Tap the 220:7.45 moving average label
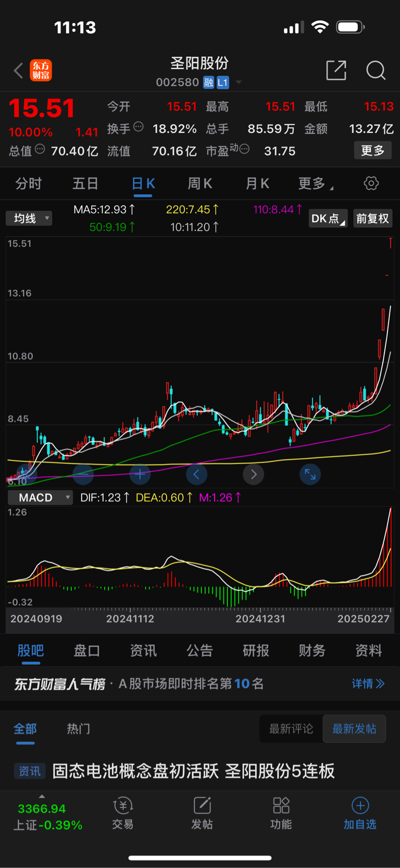Image resolution: width=400 pixels, height=868 pixels. click(x=192, y=210)
